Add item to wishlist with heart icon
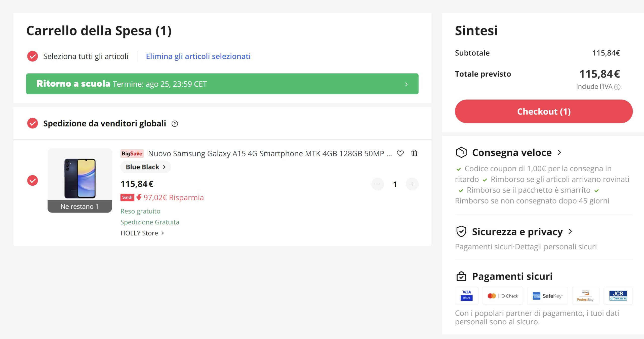 pyautogui.click(x=400, y=153)
